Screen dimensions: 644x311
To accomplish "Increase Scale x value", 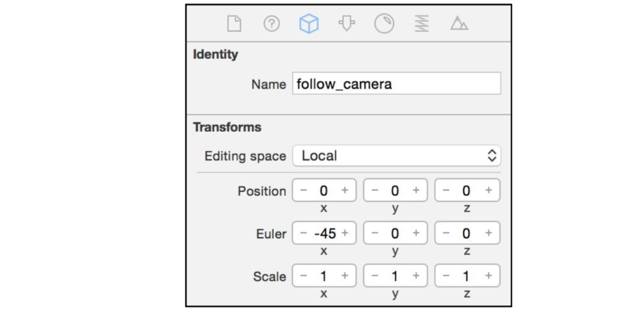I will coord(345,276).
